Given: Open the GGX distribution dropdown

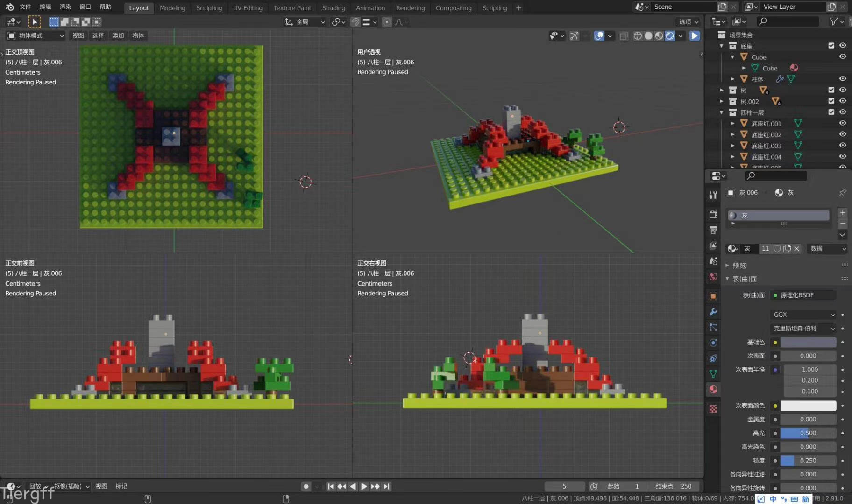Looking at the screenshot, I should point(803,315).
